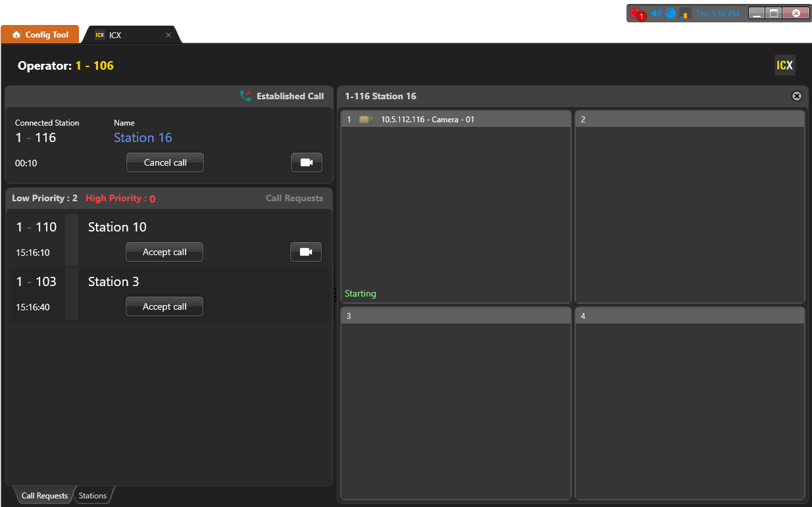Screen dimensions: 812x507
Task: Click the ICX logo in the header
Action: 784,65
